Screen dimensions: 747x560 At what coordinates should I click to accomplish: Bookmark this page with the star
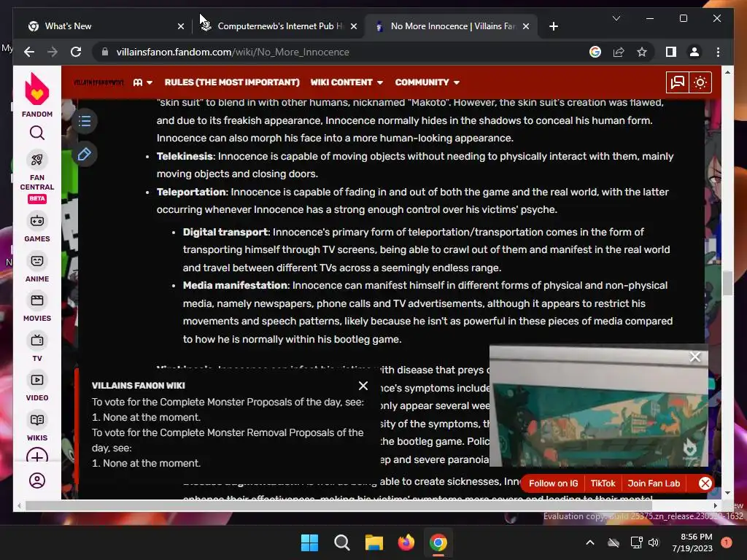(642, 52)
